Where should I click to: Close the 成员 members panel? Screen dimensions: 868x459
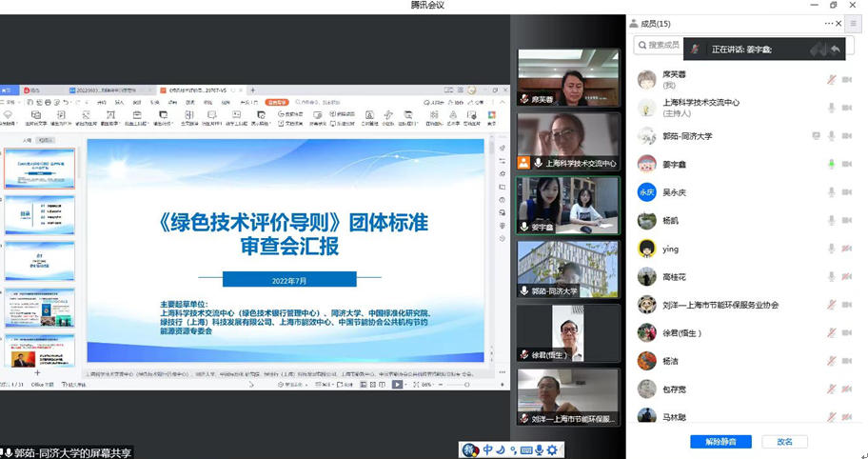(838, 24)
